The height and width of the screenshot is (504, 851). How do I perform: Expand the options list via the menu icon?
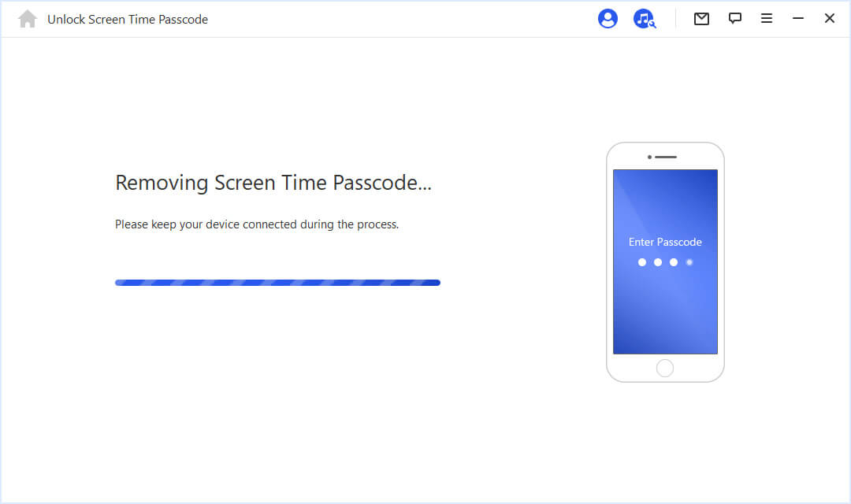(767, 17)
